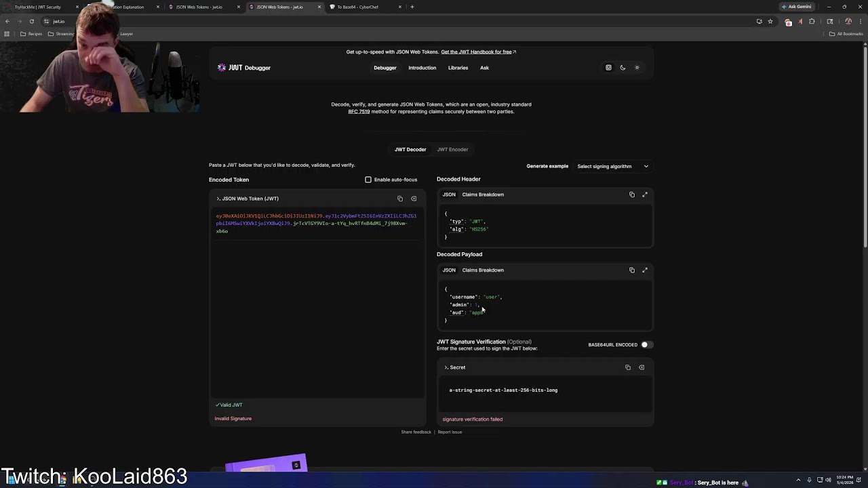This screenshot has height=488, width=868.
Task: Click Ask Gemini button
Action: click(796, 7)
